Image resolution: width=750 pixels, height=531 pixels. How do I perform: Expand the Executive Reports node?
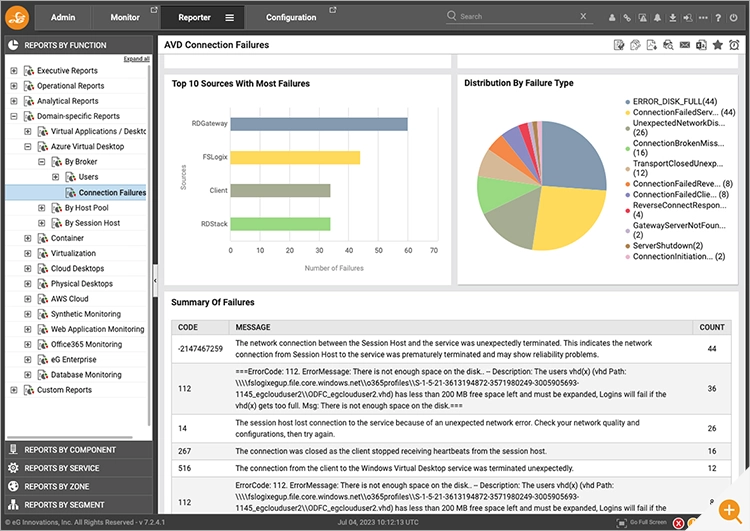tap(14, 71)
